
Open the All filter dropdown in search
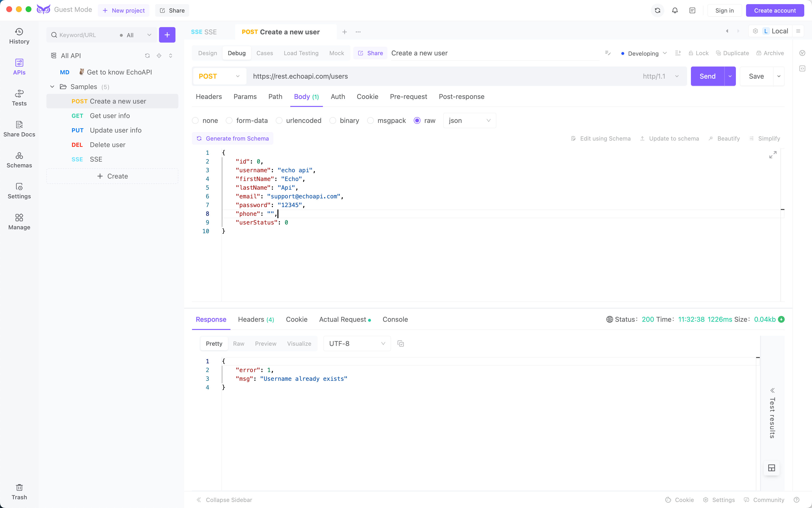tap(136, 35)
